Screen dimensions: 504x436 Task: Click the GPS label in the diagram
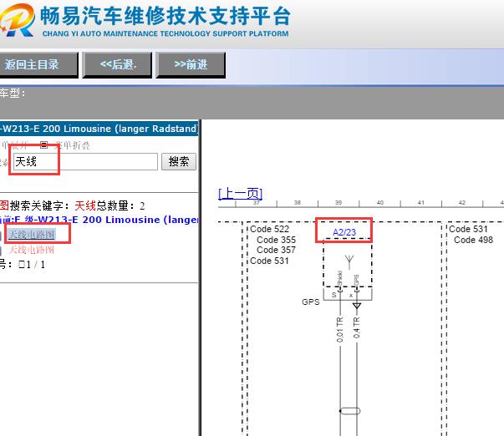click(310, 302)
